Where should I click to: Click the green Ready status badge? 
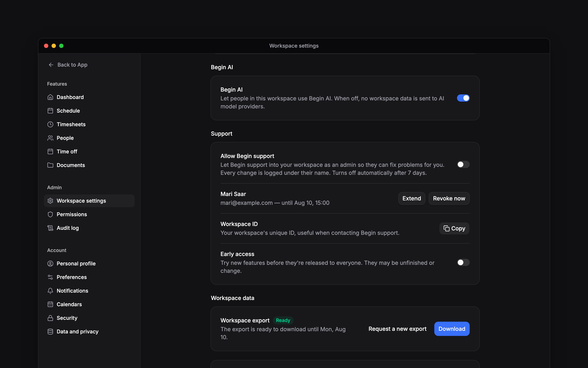point(283,320)
